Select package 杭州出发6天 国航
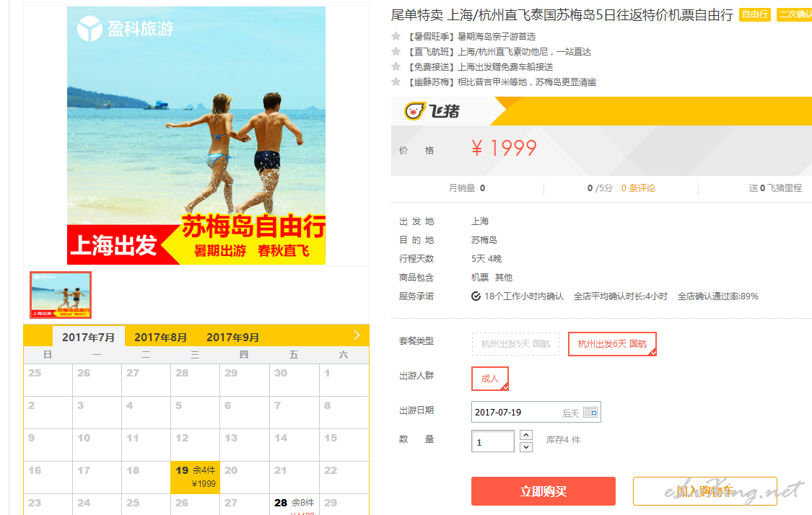812x515 pixels. tap(612, 343)
